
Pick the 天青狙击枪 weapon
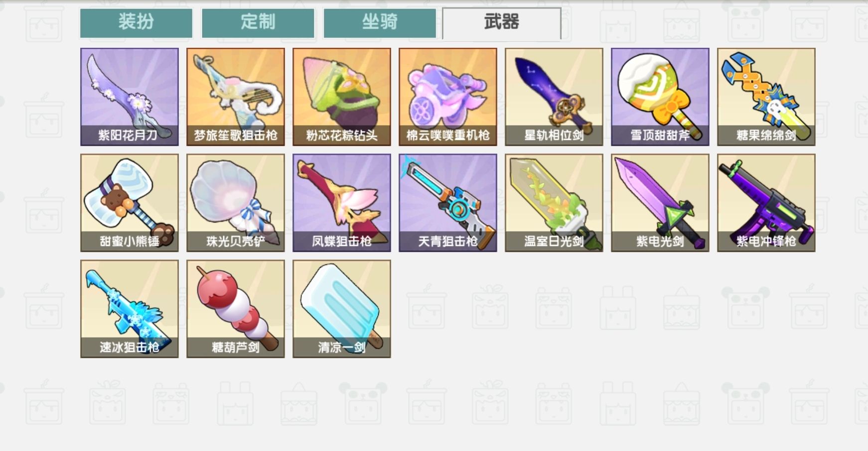(448, 203)
